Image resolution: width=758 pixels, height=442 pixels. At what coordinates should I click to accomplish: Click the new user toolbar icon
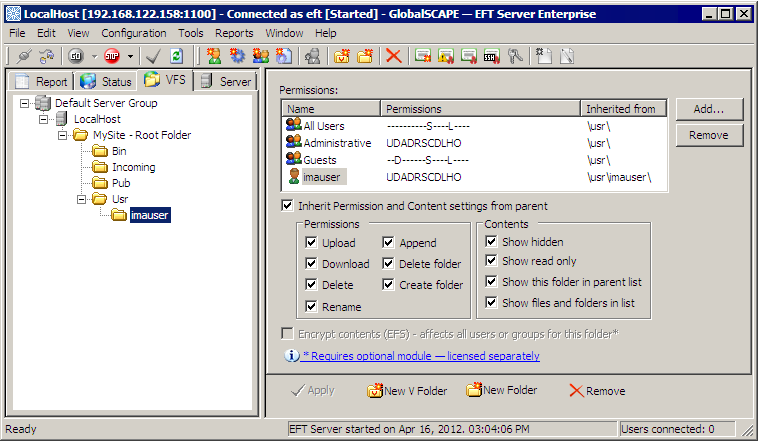coord(214,57)
